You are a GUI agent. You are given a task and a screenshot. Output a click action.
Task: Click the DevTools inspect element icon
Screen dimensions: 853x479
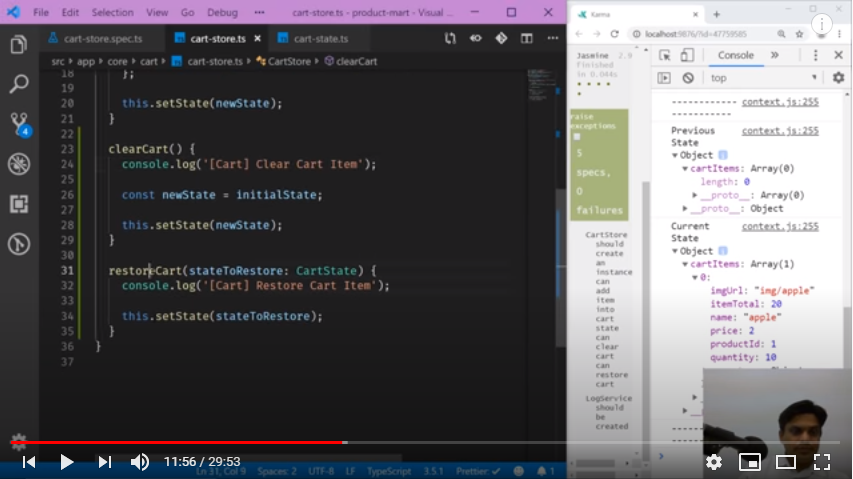[x=664, y=55]
